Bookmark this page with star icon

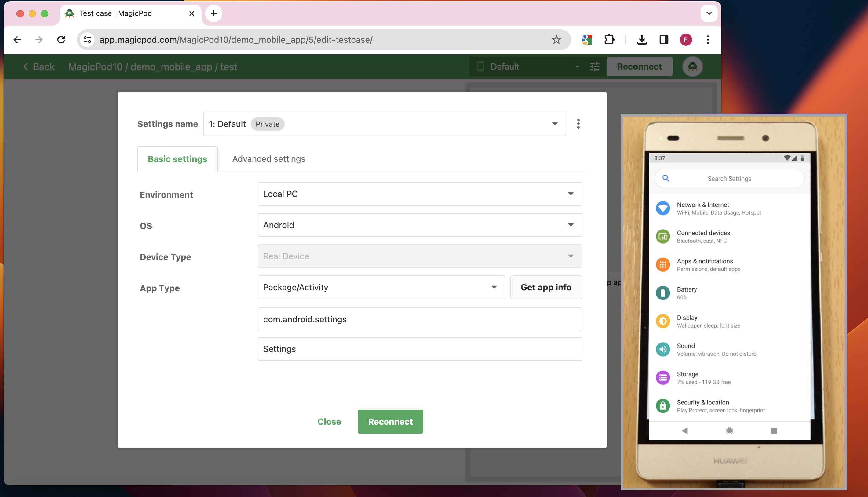pos(556,40)
